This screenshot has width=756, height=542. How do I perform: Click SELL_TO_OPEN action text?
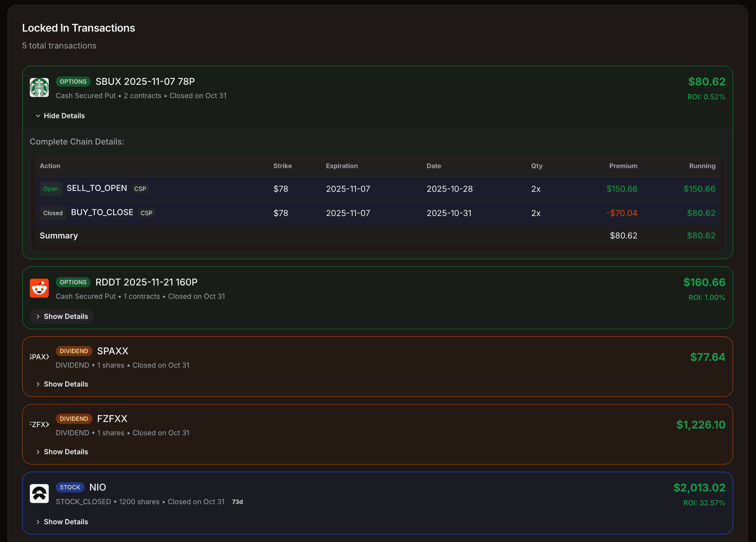click(x=97, y=189)
